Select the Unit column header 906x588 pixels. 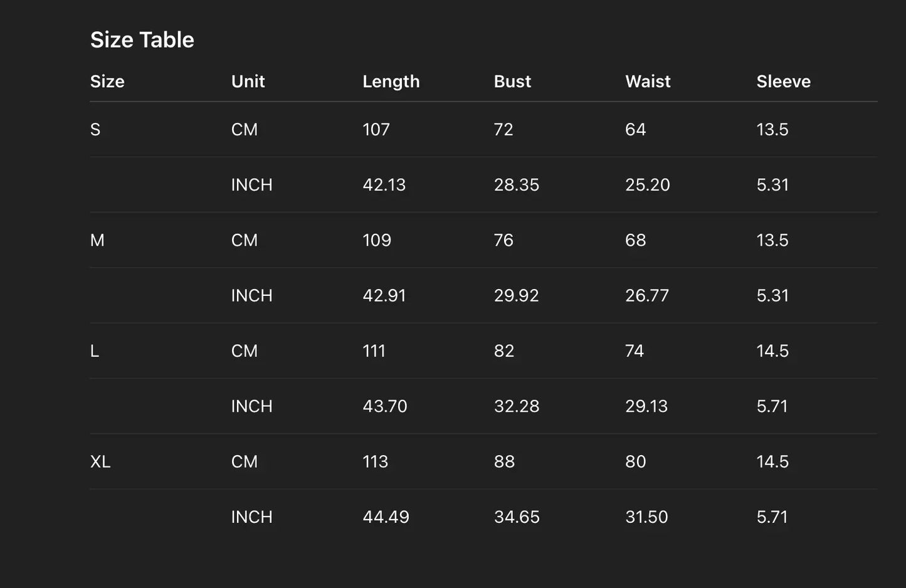click(x=248, y=81)
